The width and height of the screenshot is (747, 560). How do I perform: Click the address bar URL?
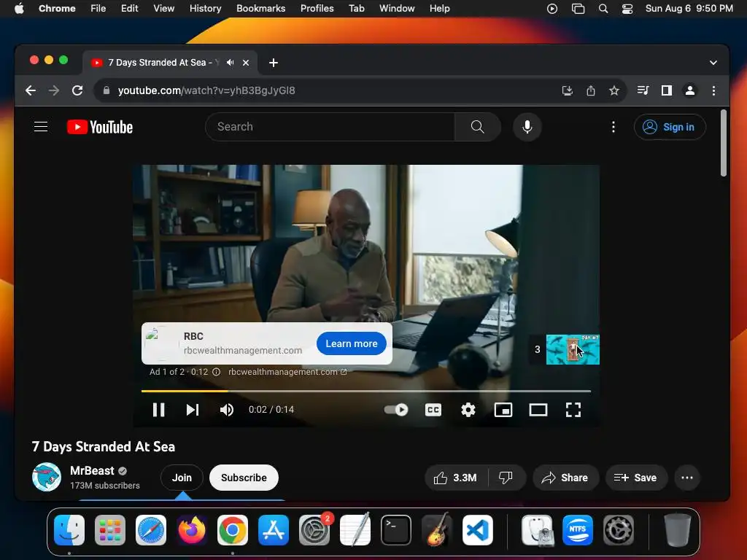coord(206,90)
